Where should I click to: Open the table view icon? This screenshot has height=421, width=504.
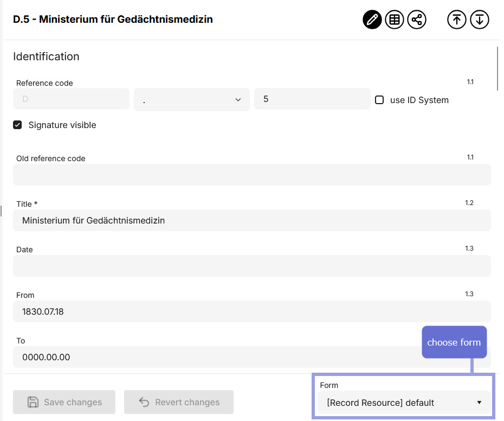click(395, 20)
